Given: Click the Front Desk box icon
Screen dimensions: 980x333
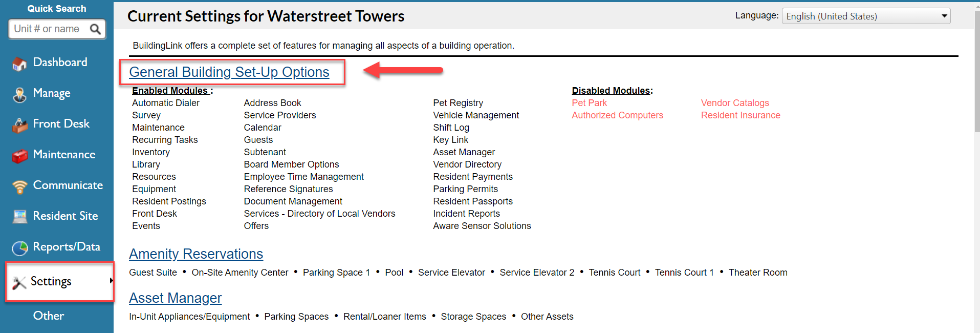Looking at the screenshot, I should click(19, 126).
